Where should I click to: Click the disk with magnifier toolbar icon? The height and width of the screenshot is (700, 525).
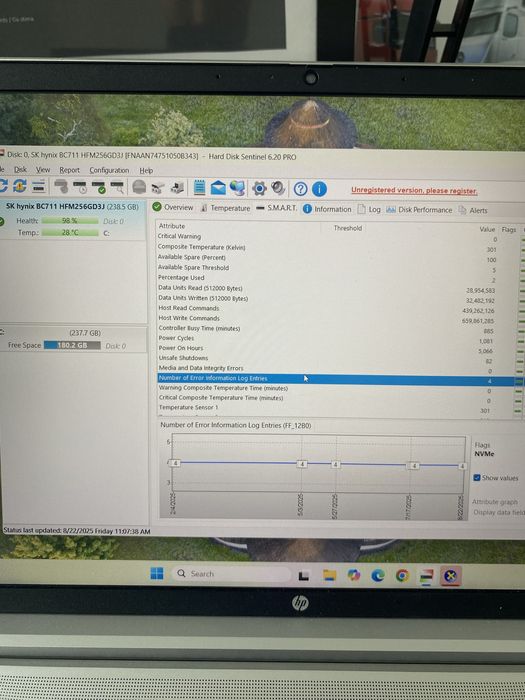coord(117,187)
